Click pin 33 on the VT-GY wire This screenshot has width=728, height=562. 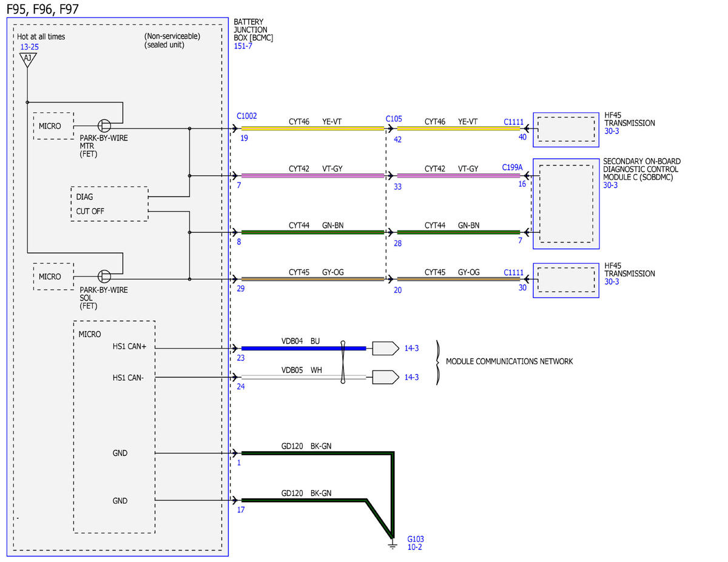[397, 187]
